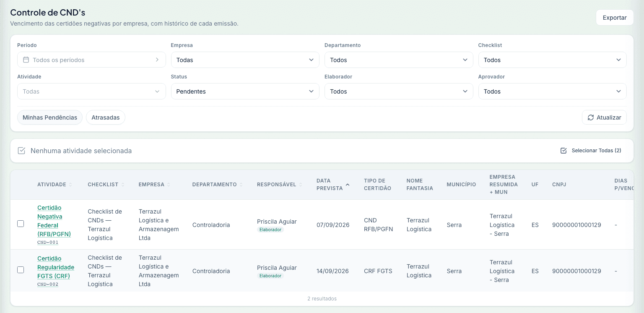The height and width of the screenshot is (313, 644).
Task: Click the refresh icon in Atualizar button
Action: [591, 117]
